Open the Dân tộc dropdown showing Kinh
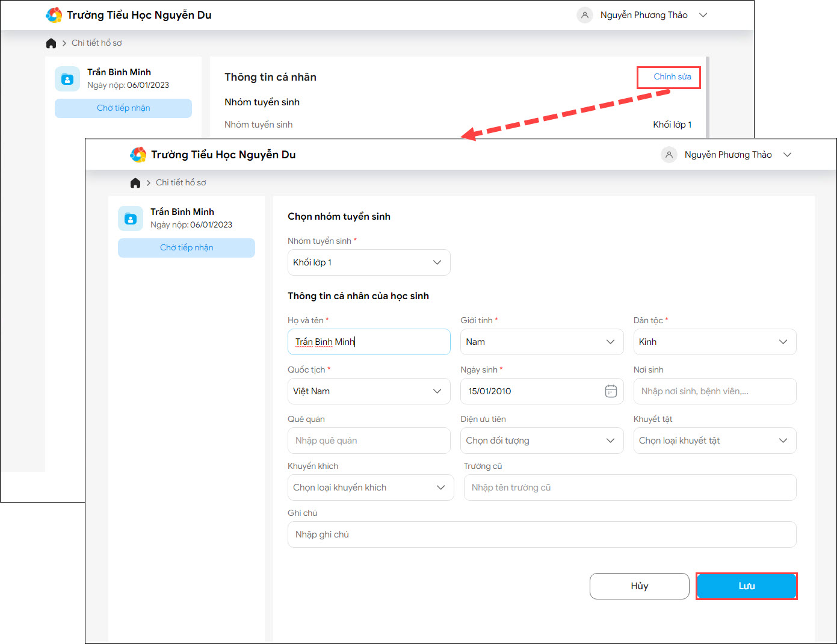Viewport: 837px width, 644px height. point(714,342)
